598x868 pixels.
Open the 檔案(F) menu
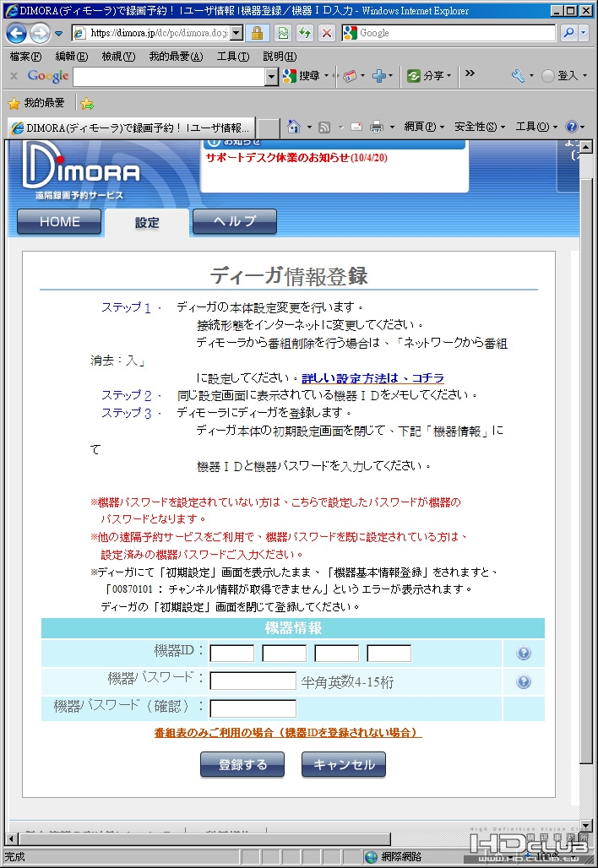tap(26, 57)
